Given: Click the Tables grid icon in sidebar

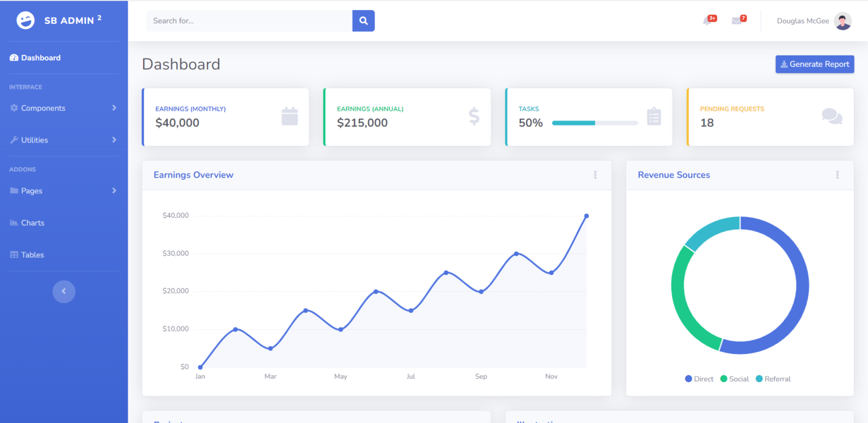Looking at the screenshot, I should pos(13,254).
